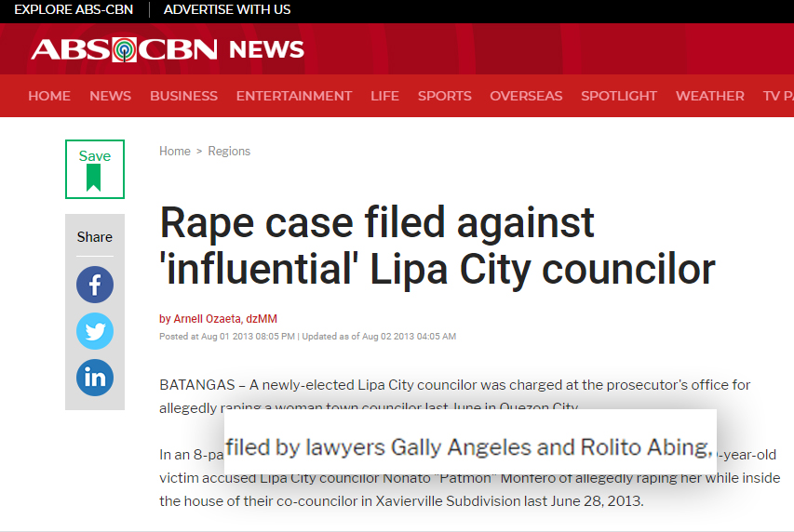Open the OVERSEAS news section
The height and width of the screenshot is (532, 794).
[526, 96]
